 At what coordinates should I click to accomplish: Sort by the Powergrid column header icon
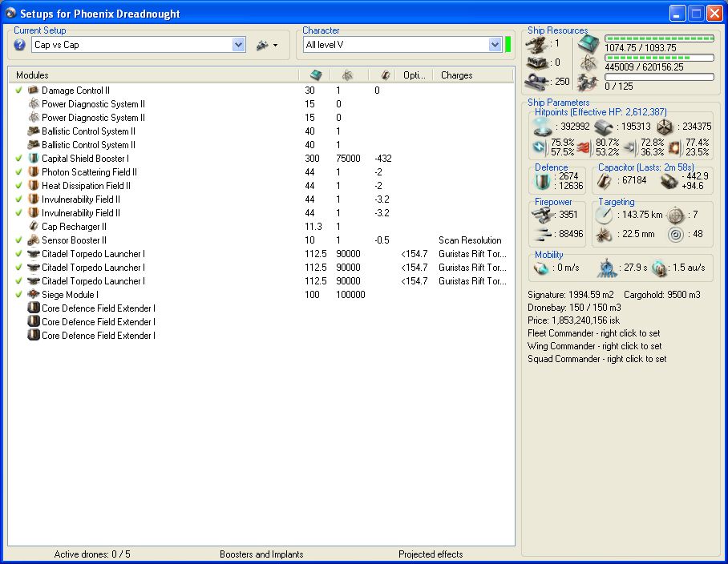tap(347, 75)
